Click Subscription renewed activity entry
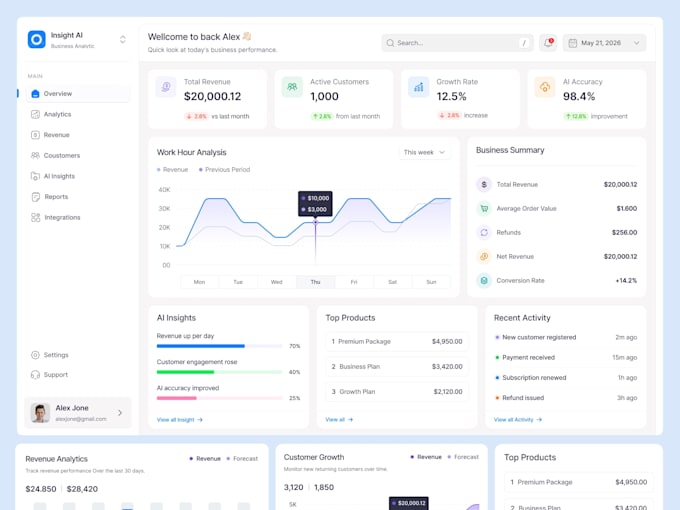This screenshot has height=510, width=680. 566,378
